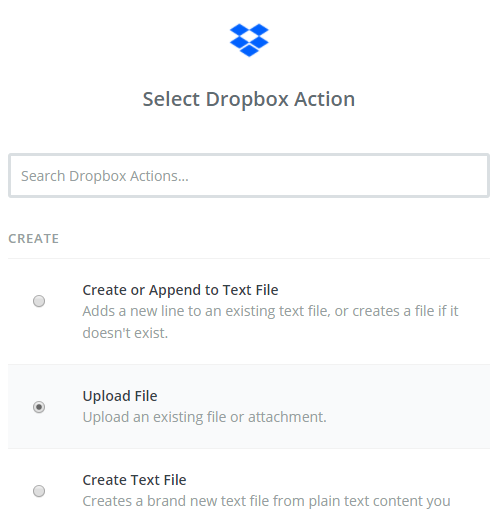Click the 'Select Dropbox Action' heading
495x513 pixels.
249,99
